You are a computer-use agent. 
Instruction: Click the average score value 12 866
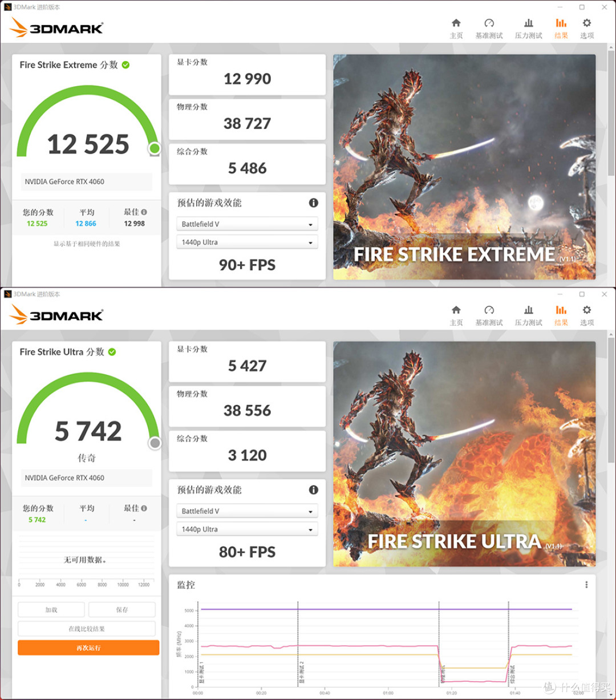86,224
